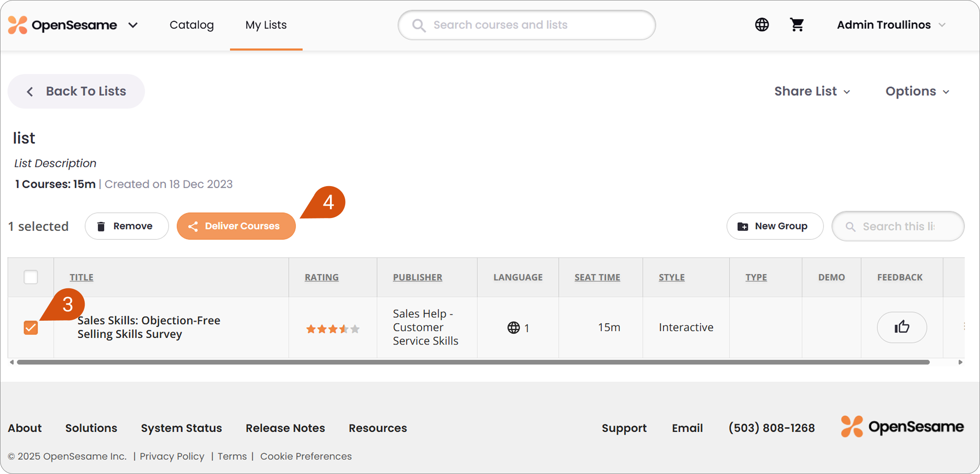Click the globe language icon in header
This screenshot has height=474, width=980.
tap(762, 25)
